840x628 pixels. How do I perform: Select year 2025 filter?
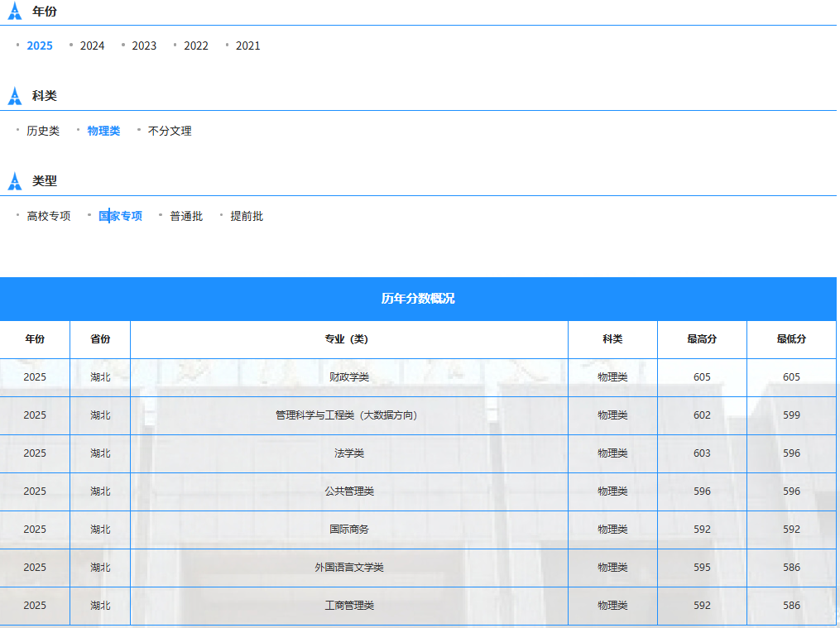(x=40, y=46)
